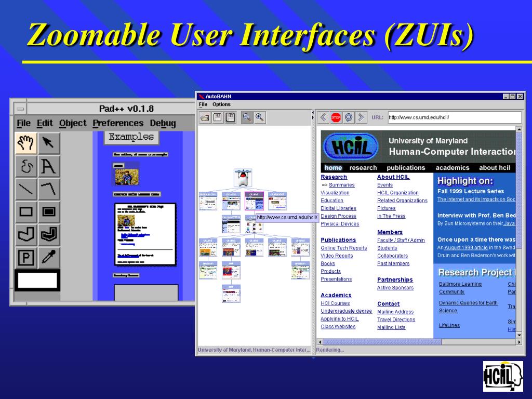Open the HCIL Organization link

[x=397, y=193]
